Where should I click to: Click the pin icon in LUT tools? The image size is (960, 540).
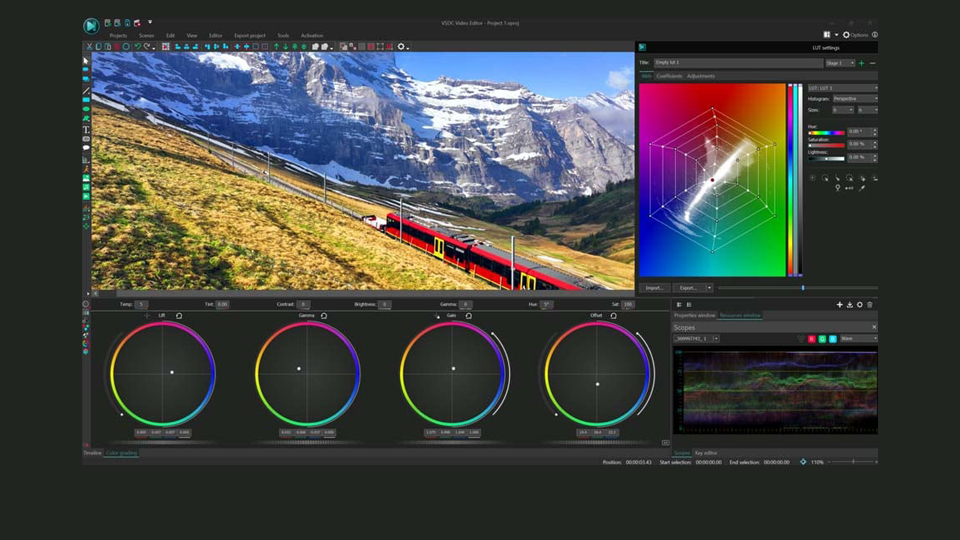click(838, 188)
